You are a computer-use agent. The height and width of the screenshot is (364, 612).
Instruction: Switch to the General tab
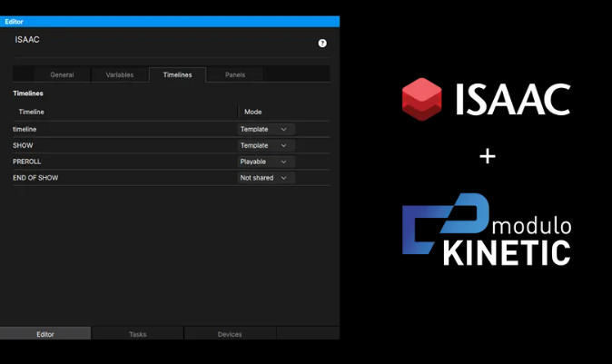[62, 74]
